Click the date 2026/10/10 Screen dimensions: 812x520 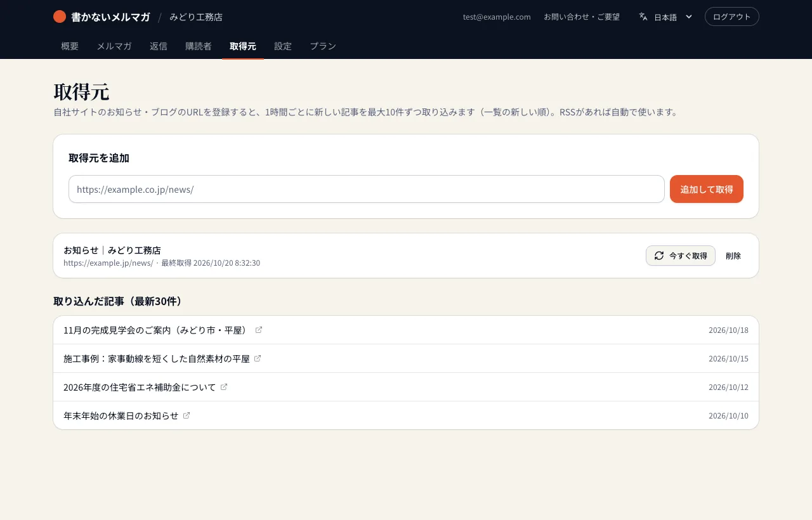click(x=728, y=416)
